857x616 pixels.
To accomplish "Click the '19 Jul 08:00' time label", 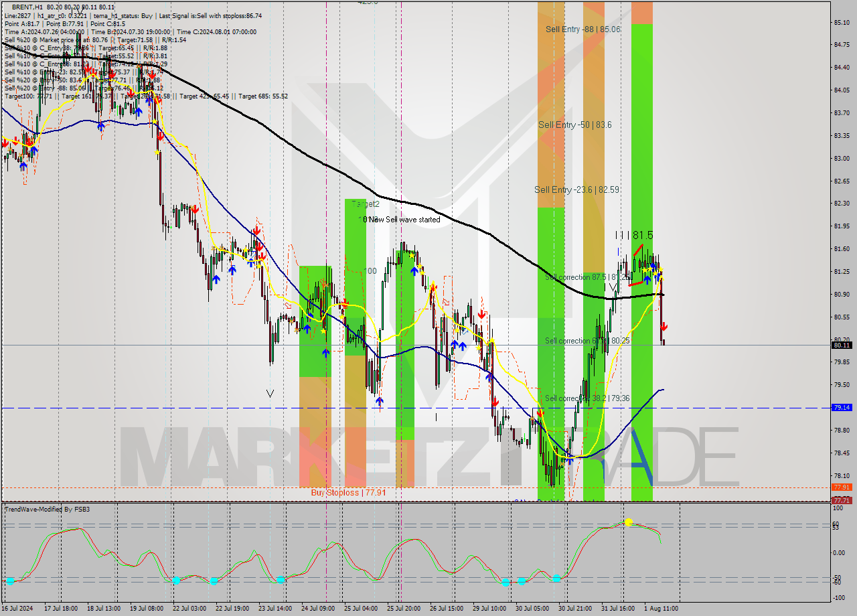I will coord(147,609).
